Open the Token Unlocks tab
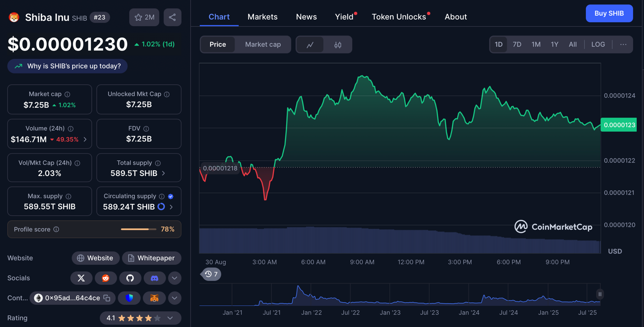Image resolution: width=644 pixels, height=327 pixels. [399, 17]
